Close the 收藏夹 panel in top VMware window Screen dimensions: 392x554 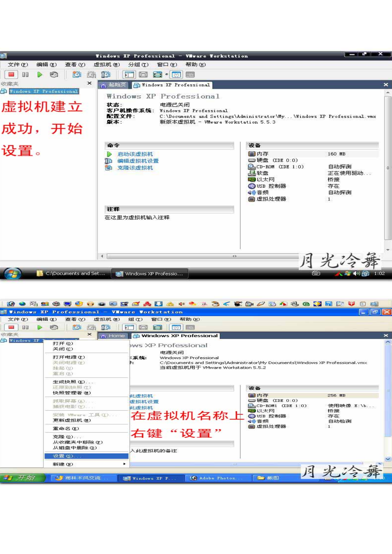click(89, 83)
